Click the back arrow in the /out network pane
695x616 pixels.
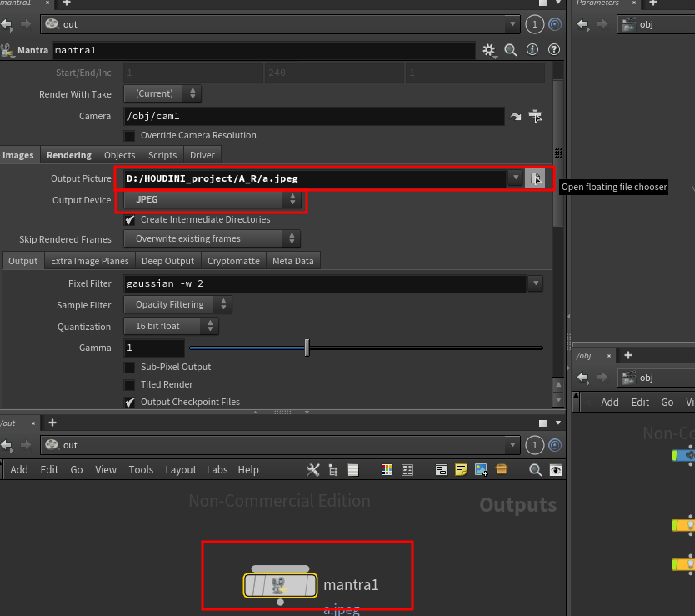(x=7, y=445)
